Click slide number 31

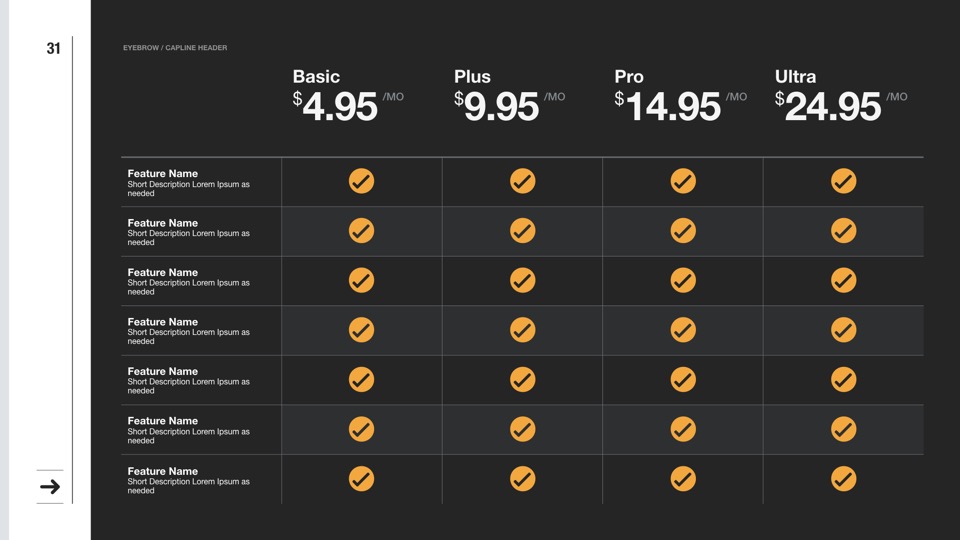54,48
